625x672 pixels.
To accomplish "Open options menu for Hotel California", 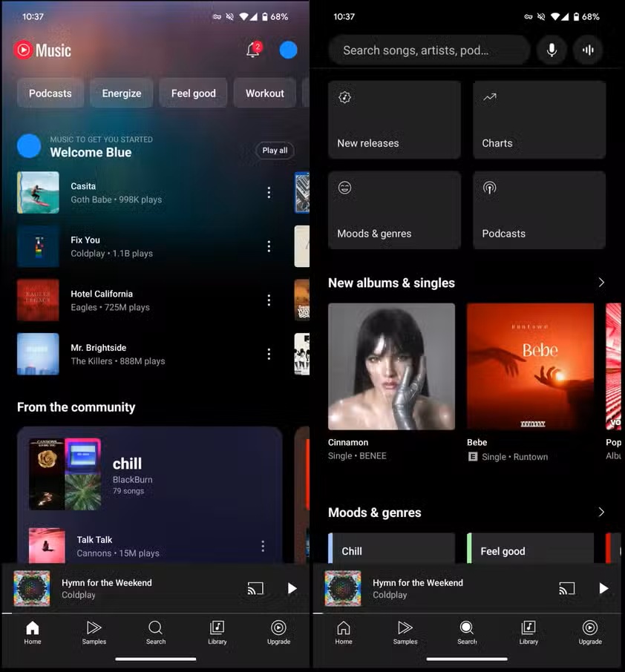I will tap(269, 300).
